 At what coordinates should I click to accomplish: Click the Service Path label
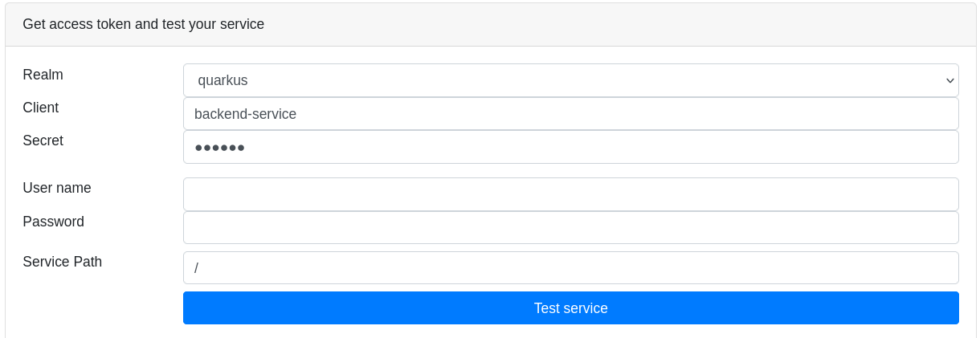(62, 262)
